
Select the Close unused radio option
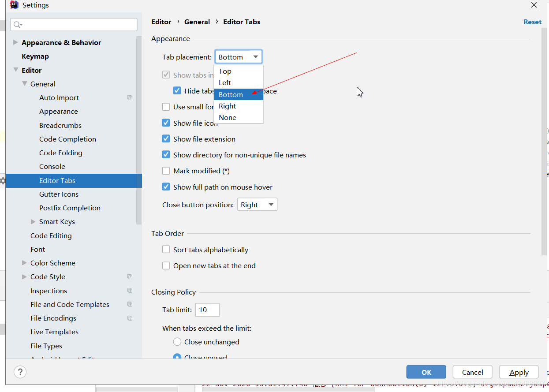(177, 357)
